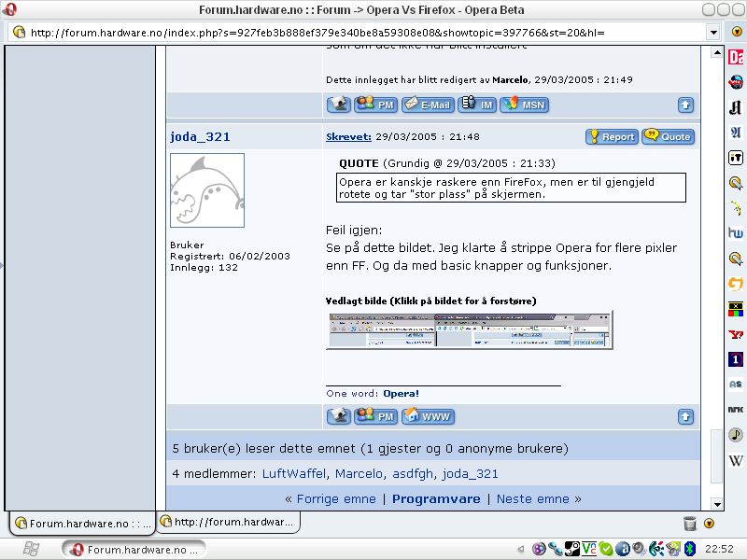Click the page scrollbar up arrow
Viewport: 747px width, 560px height.
click(x=716, y=52)
